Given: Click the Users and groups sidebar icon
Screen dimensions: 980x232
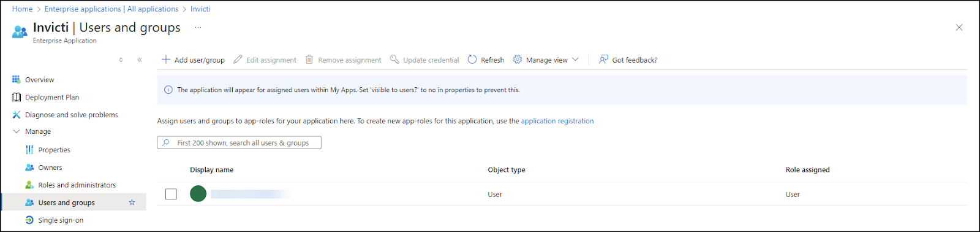Looking at the screenshot, I should click(29, 203).
